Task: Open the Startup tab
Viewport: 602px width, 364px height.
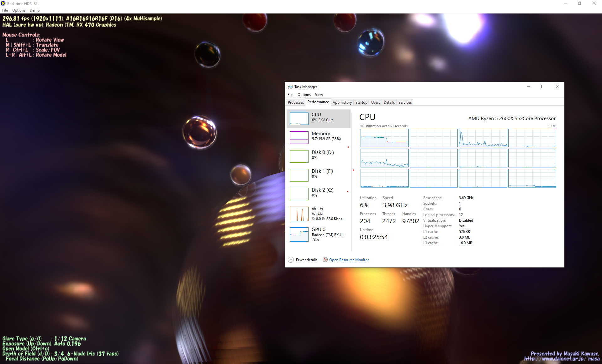Action: [x=361, y=103]
